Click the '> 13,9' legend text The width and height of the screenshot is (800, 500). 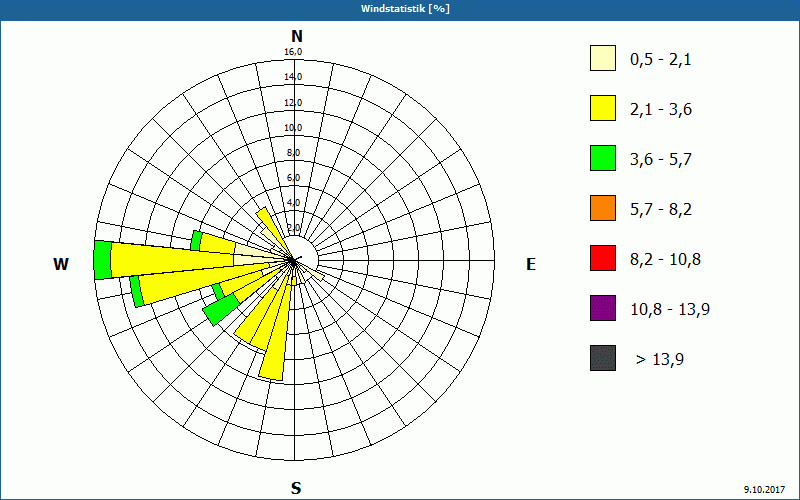[660, 360]
